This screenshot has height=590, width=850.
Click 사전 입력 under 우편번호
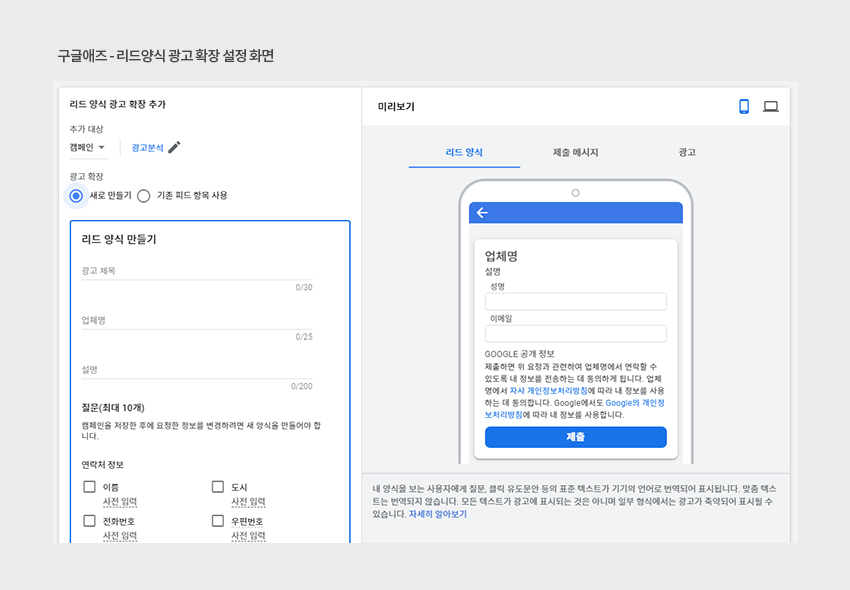[248, 536]
